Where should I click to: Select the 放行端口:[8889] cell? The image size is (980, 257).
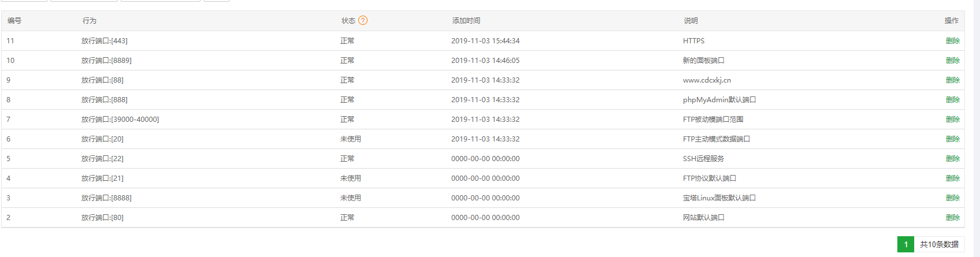click(106, 61)
